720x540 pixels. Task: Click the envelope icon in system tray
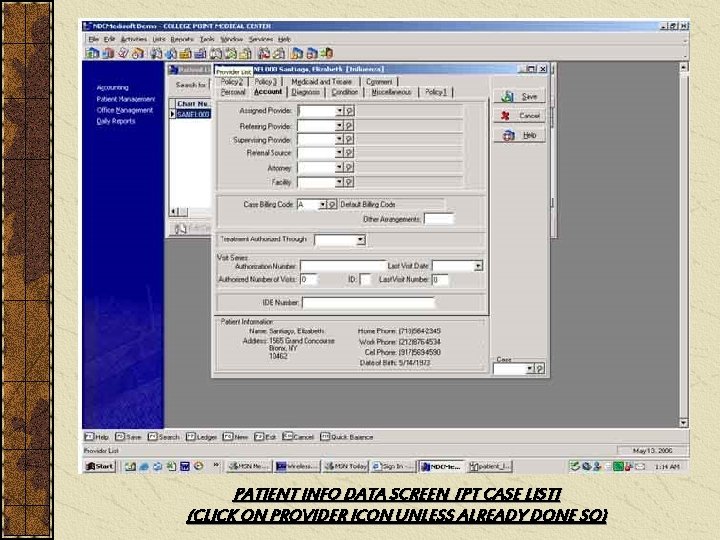[x=640, y=467]
